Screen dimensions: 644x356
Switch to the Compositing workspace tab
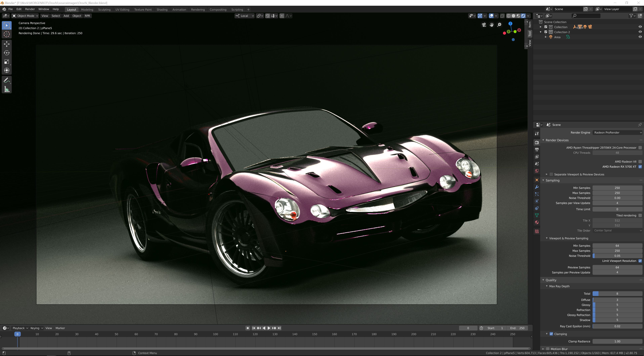218,10
